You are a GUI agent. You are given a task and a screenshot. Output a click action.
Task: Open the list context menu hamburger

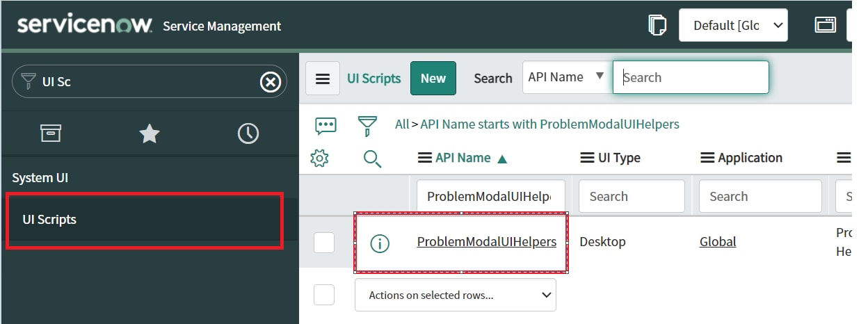coord(323,79)
